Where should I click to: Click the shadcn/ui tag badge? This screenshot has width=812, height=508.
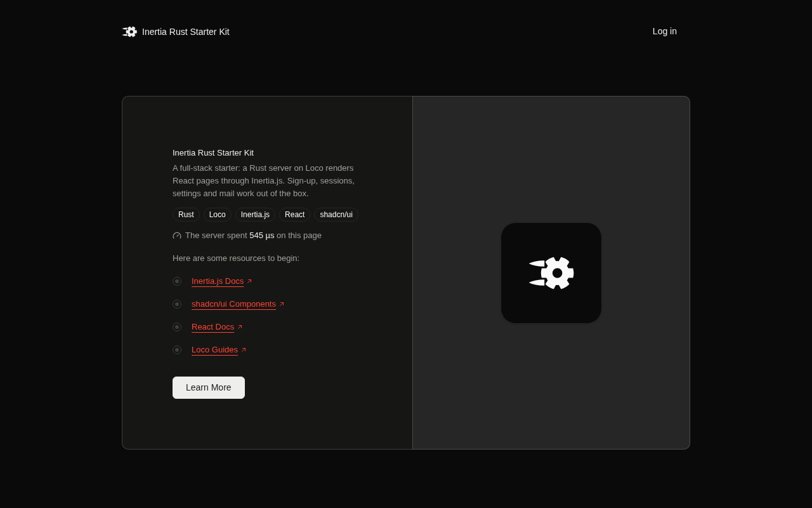pyautogui.click(x=336, y=215)
